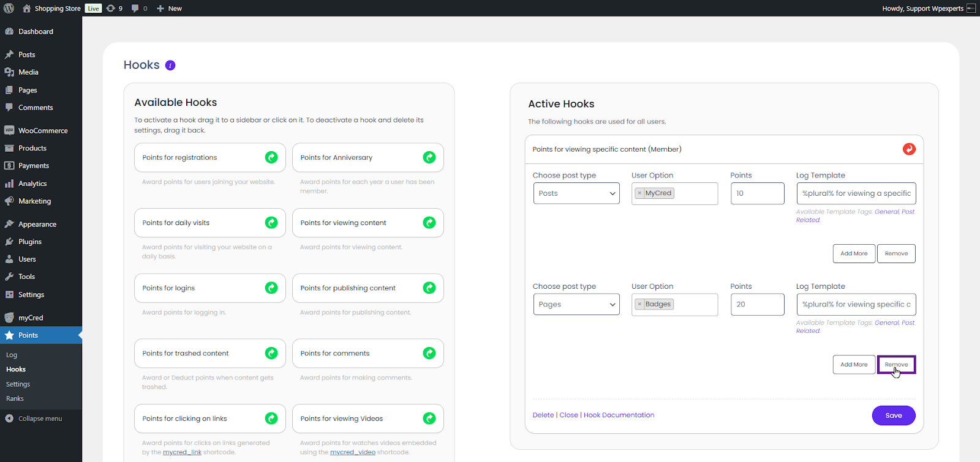Open the Hook Documentation link
980x462 pixels.
619,415
